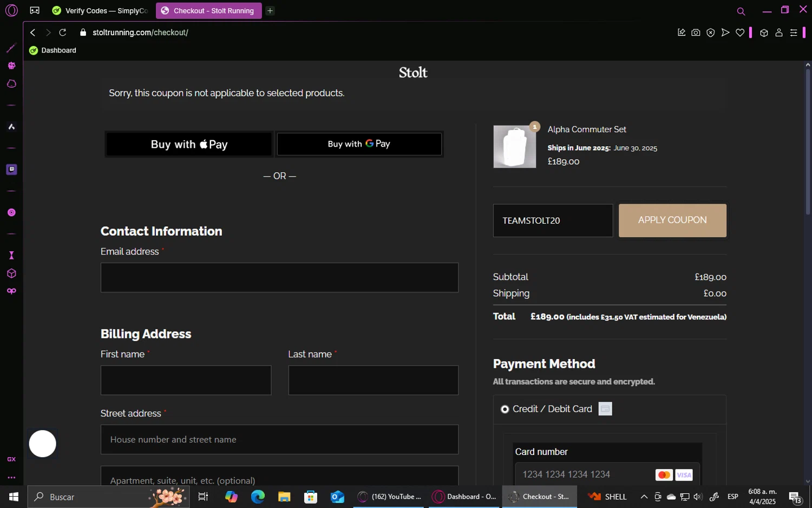This screenshot has width=812, height=508.
Task: Focus the First name field
Action: point(186,380)
